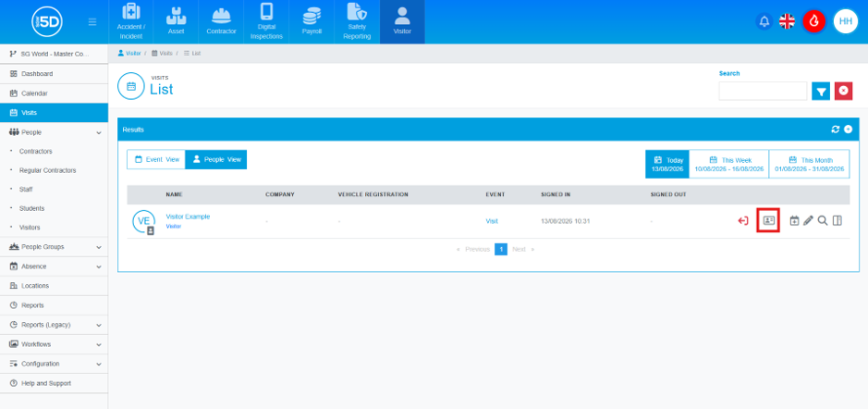The height and width of the screenshot is (409, 868).
Task: Open the Visitor Example name link
Action: [x=188, y=217]
